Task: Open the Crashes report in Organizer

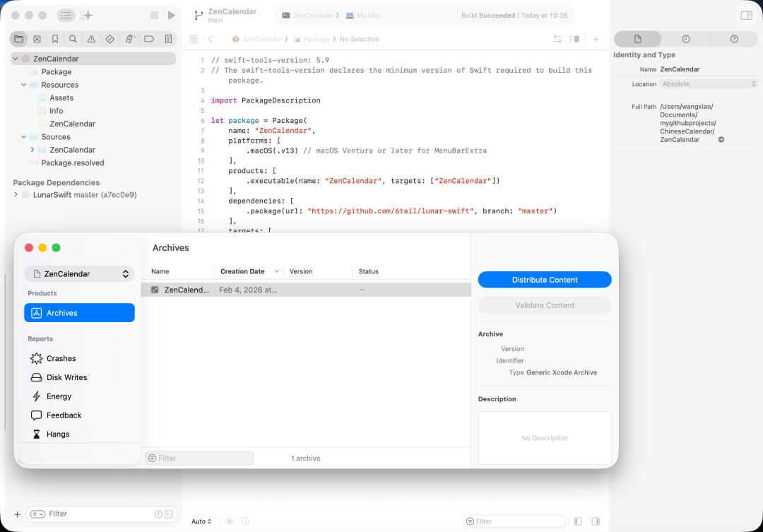Action: (x=61, y=359)
